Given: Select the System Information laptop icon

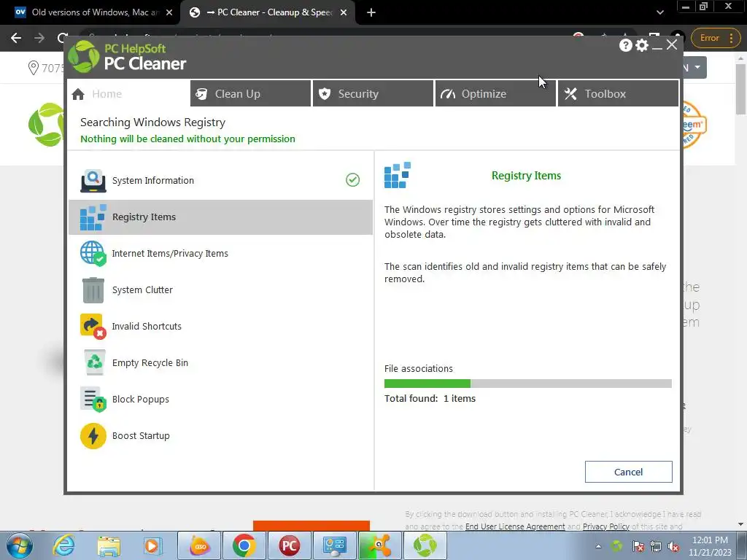Looking at the screenshot, I should [93, 181].
